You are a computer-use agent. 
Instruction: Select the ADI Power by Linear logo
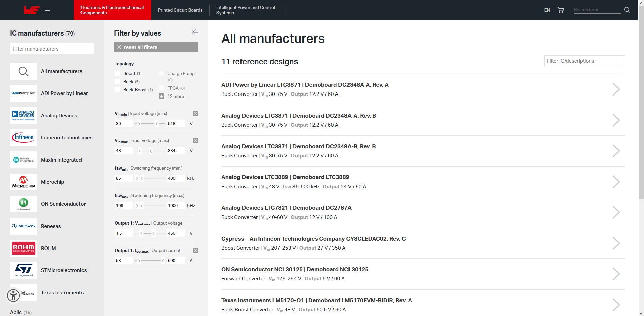pos(23,93)
